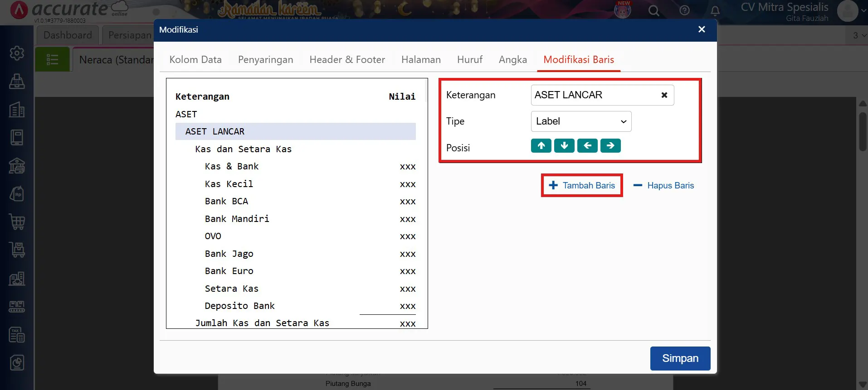Viewport: 868px width, 390px height.
Task: Go to the Penyaringan tab
Action: (265, 60)
